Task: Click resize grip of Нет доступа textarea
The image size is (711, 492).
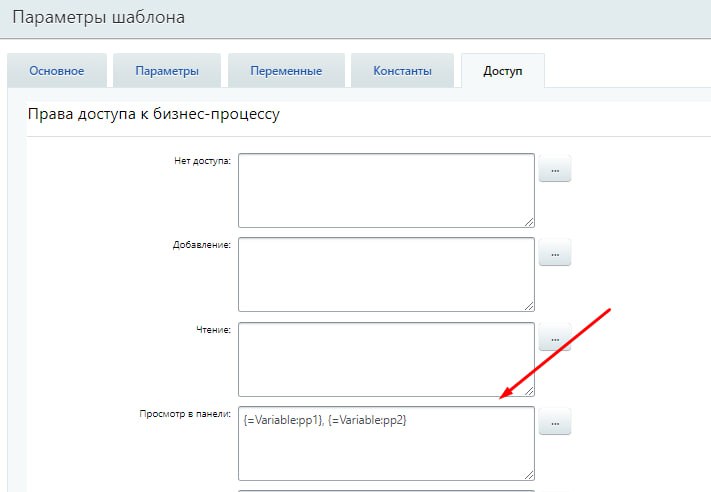Action: pos(529,222)
